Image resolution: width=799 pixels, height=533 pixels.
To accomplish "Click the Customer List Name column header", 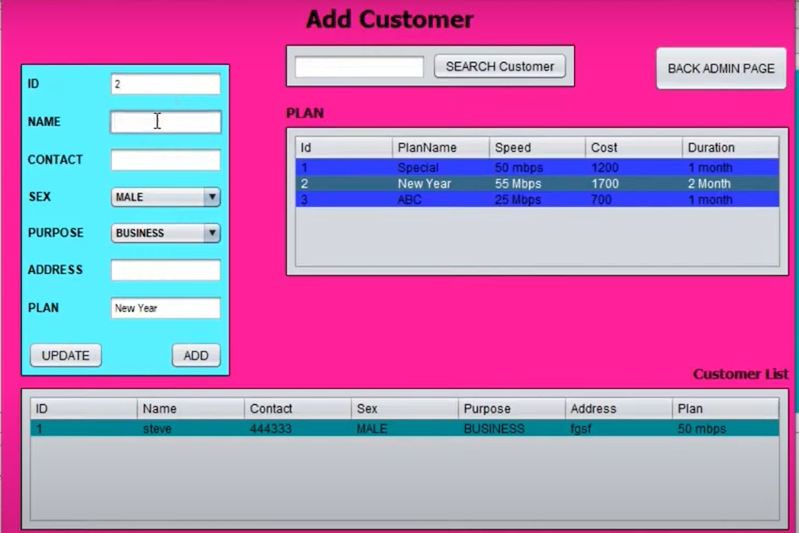I will (x=191, y=409).
